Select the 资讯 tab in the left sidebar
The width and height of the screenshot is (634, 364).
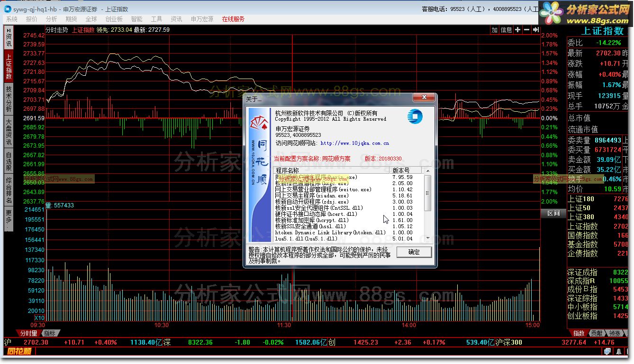coord(9,37)
